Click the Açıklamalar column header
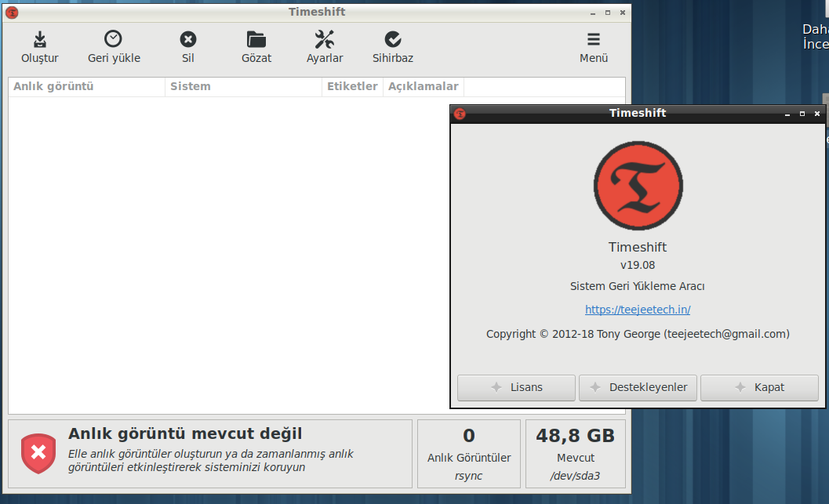This screenshot has height=504, width=829. tap(424, 87)
